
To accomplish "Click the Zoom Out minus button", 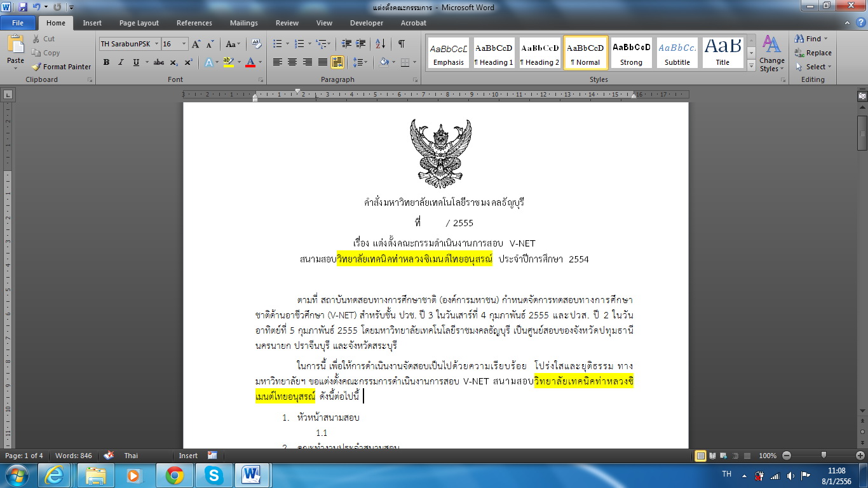I will pyautogui.click(x=787, y=456).
